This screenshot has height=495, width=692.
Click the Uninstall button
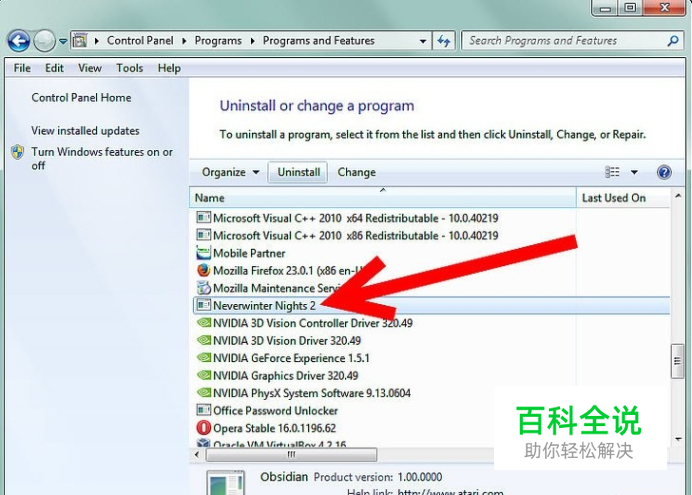tap(298, 172)
